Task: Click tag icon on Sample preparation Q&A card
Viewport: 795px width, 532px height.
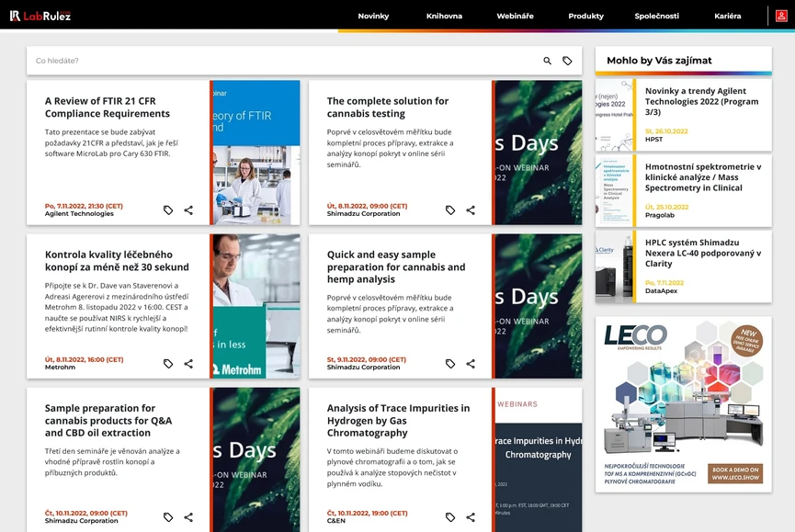Action: coord(168,516)
